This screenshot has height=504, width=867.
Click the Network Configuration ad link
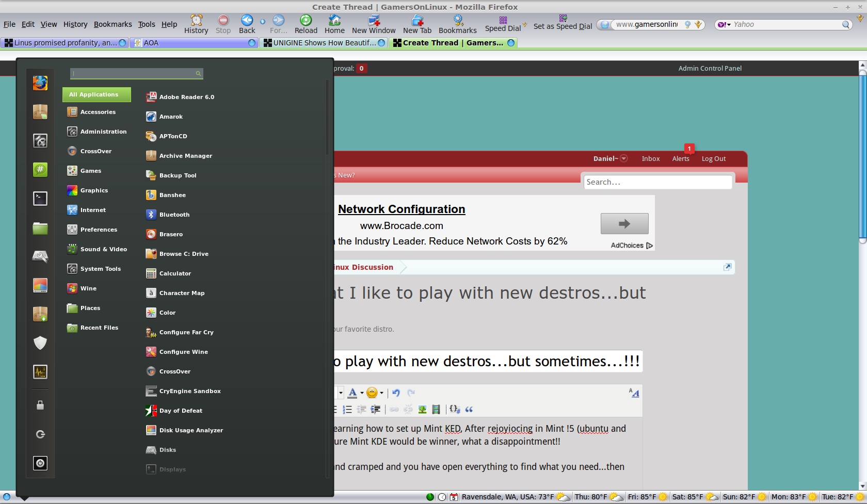[402, 209]
